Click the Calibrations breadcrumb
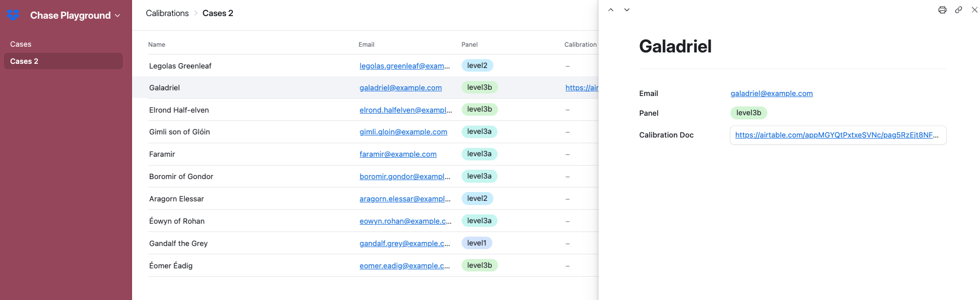Screen dimensions: 980x300 (167, 13)
